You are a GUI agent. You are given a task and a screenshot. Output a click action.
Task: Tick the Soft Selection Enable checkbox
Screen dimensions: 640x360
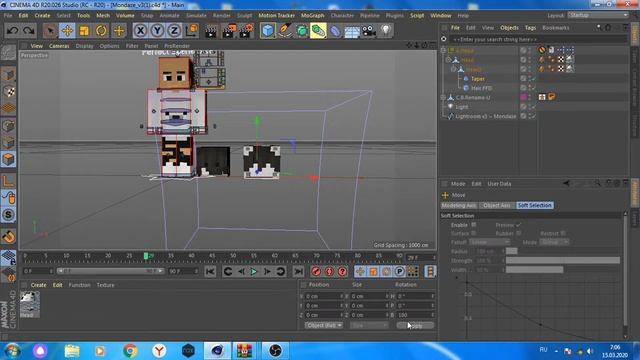tap(473, 225)
